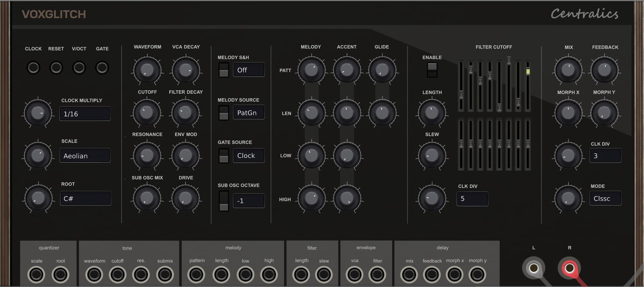
Task: Click the VCA DECAY knob
Action: click(x=185, y=70)
